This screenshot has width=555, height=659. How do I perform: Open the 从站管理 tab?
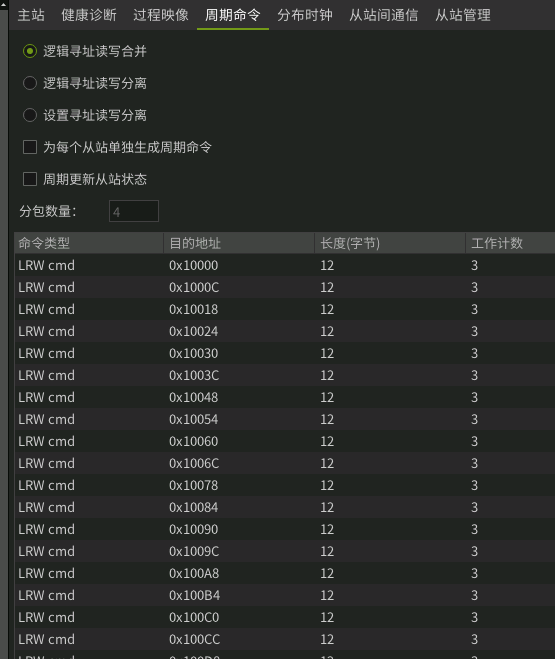coord(463,15)
